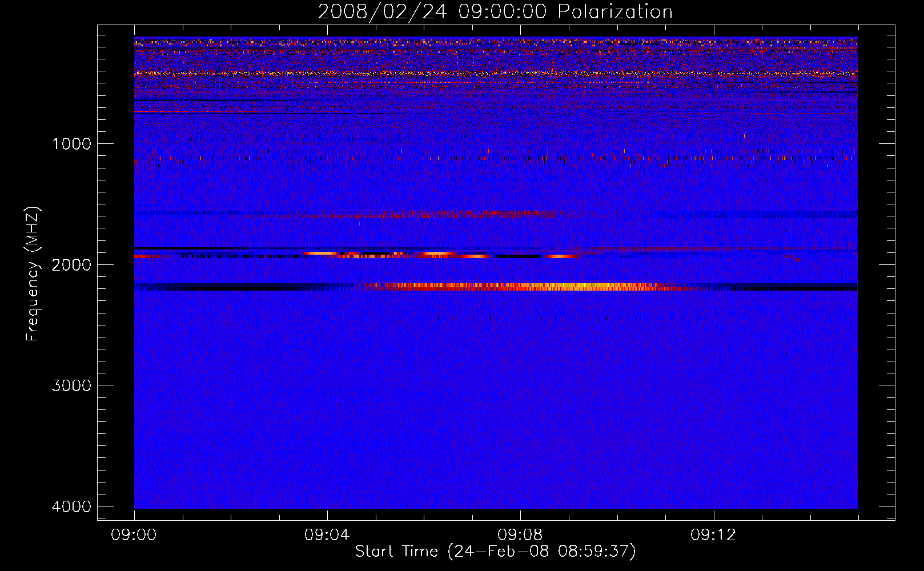Click the '09:08' time axis label
924x571 pixels.
(x=520, y=535)
